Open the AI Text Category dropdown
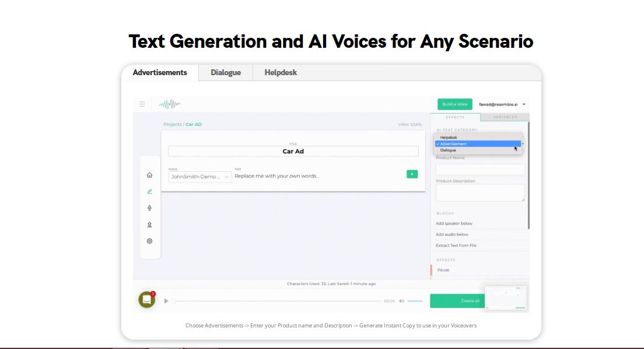 [478, 143]
